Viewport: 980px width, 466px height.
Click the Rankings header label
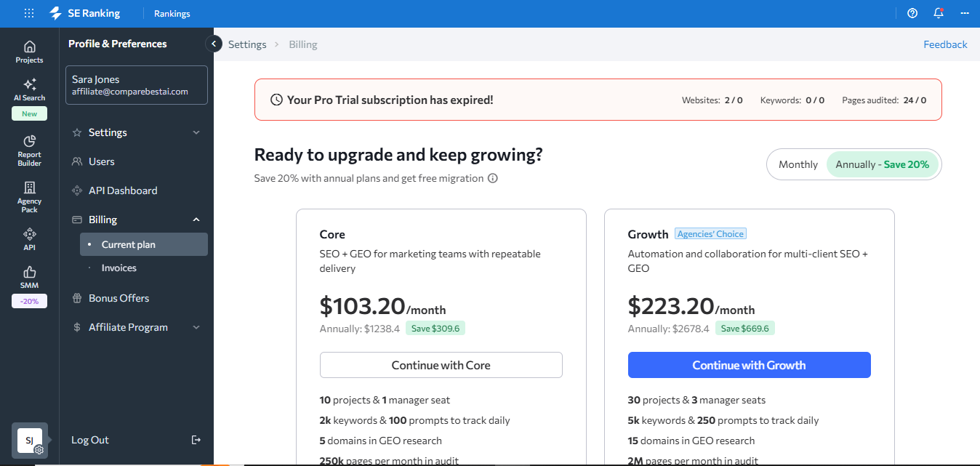[172, 14]
